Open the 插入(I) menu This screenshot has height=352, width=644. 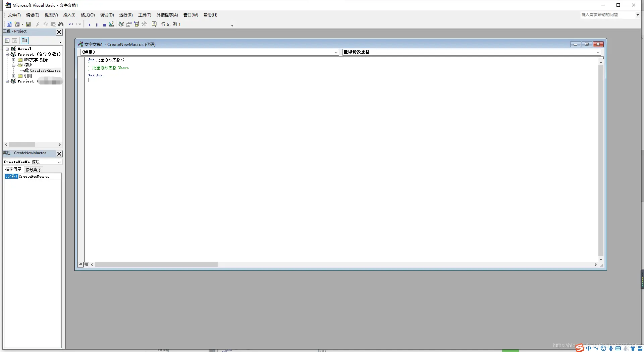(x=69, y=15)
